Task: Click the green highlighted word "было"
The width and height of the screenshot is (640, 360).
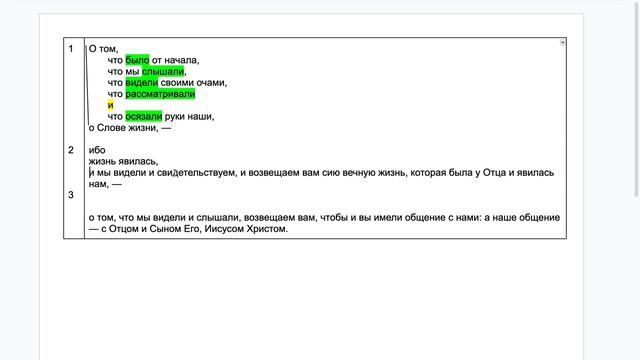Action: pyautogui.click(x=137, y=60)
